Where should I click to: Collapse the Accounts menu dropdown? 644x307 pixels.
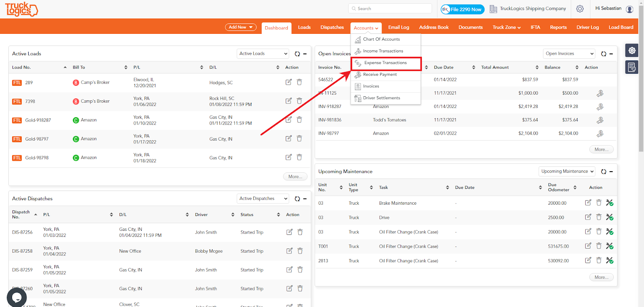pos(366,28)
